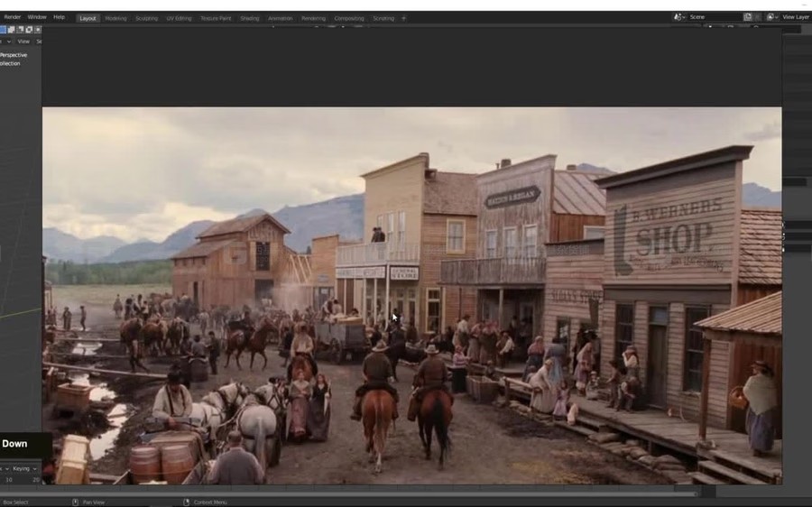This screenshot has height=507, width=812.
Task: Open the Window menu
Action: (x=37, y=17)
